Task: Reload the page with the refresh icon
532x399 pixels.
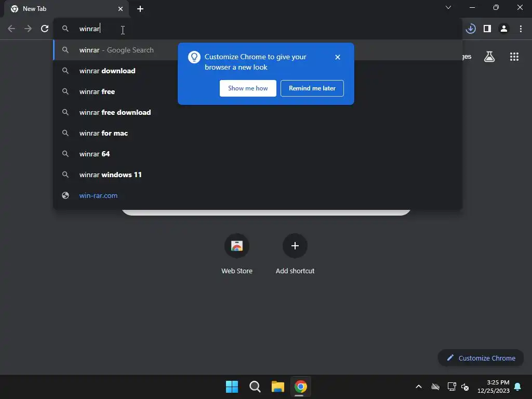Action: click(x=45, y=29)
